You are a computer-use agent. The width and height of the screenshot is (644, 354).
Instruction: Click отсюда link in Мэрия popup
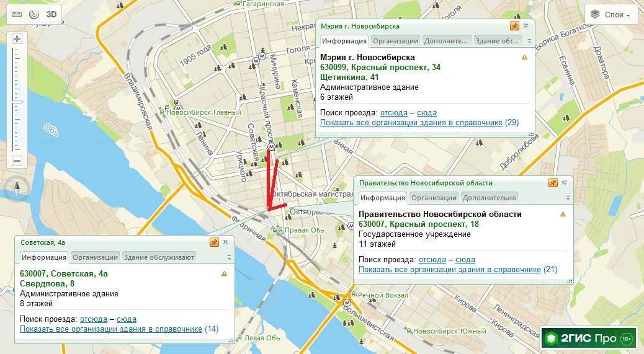point(394,112)
